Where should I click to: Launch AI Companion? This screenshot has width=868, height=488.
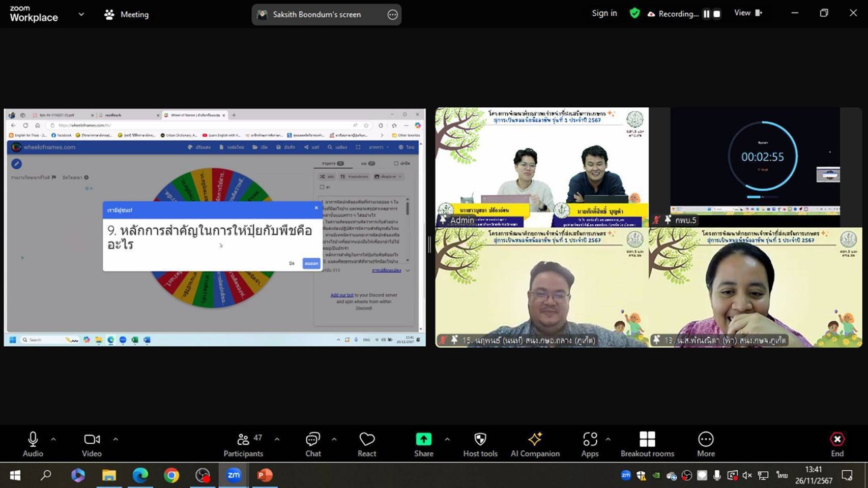point(535,444)
